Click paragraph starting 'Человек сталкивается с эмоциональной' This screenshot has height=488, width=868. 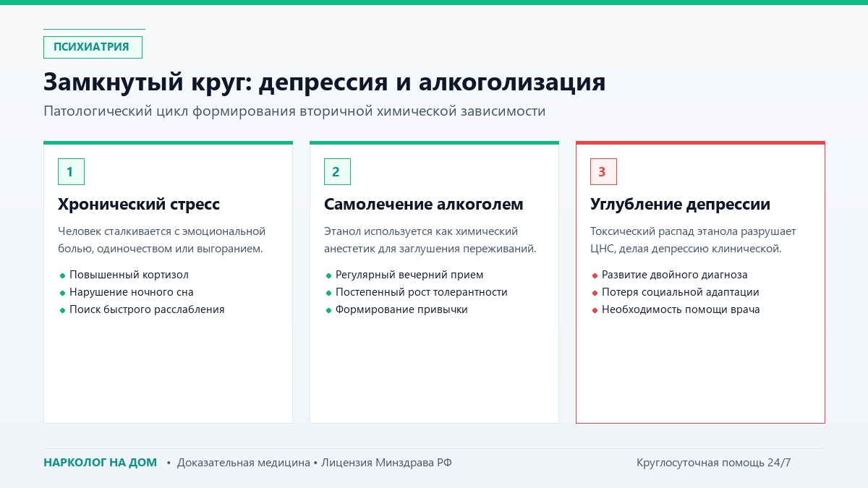click(162, 240)
